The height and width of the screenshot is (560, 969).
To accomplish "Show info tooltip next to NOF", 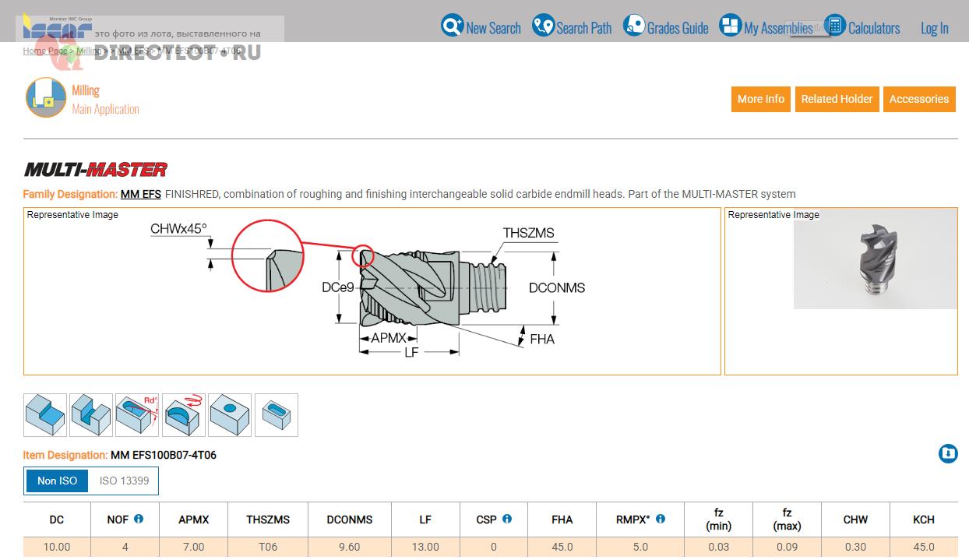I will 139,519.
